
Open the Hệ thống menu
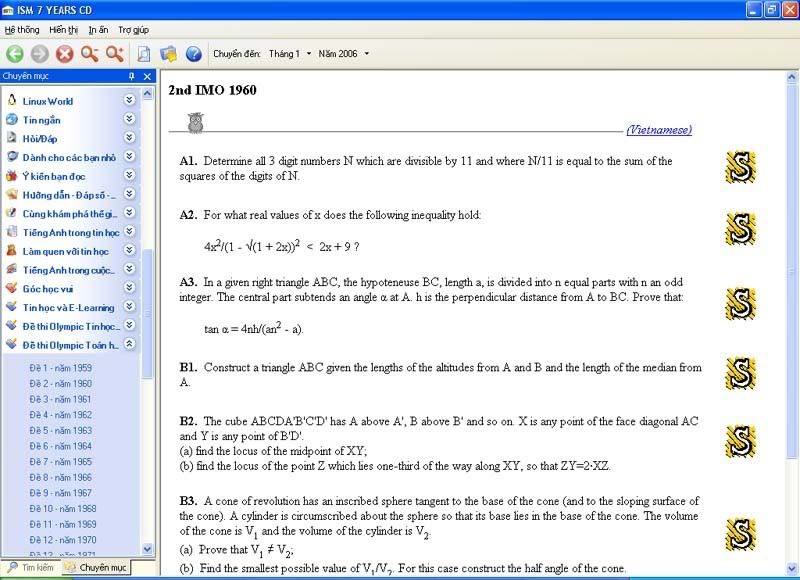pyautogui.click(x=22, y=30)
